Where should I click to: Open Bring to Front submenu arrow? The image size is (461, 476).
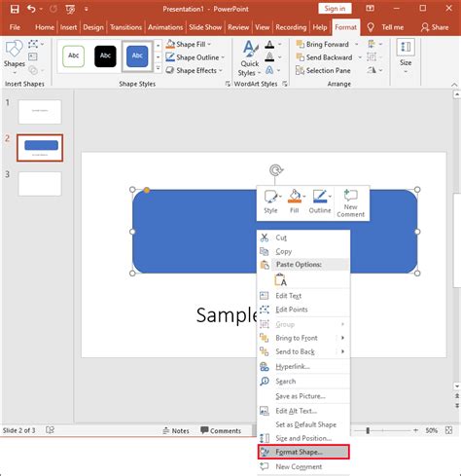(x=342, y=338)
